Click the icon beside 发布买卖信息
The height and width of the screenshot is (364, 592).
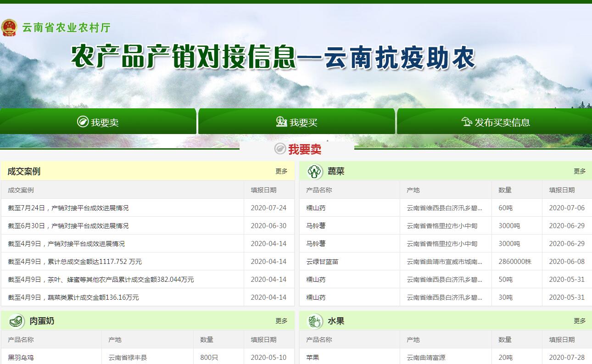[467, 122]
